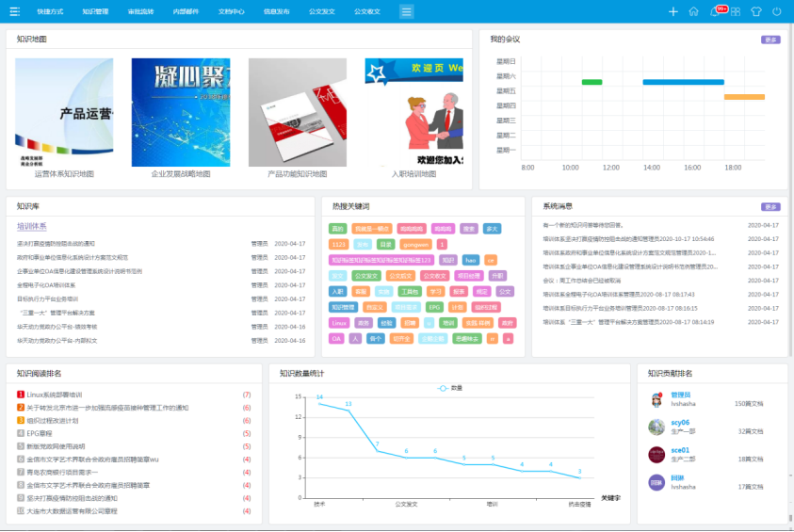Click 更多 button in 我的会议 panel

pos(770,40)
